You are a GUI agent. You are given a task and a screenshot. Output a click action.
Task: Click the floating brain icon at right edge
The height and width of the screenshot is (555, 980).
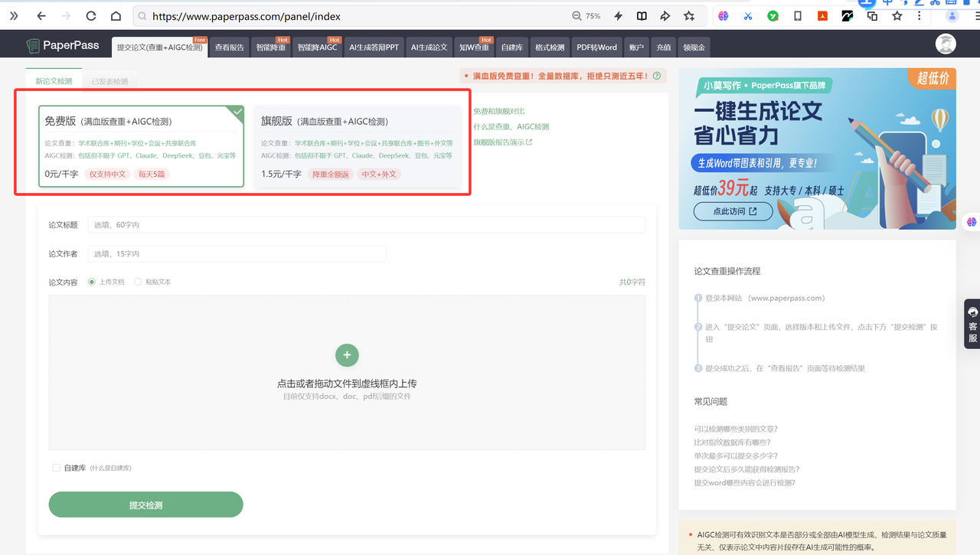pyautogui.click(x=972, y=222)
